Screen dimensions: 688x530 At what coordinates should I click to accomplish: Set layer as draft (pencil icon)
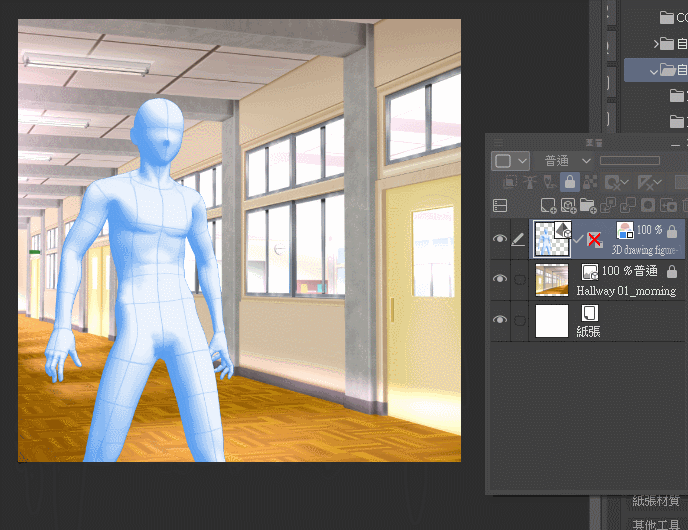point(549,182)
